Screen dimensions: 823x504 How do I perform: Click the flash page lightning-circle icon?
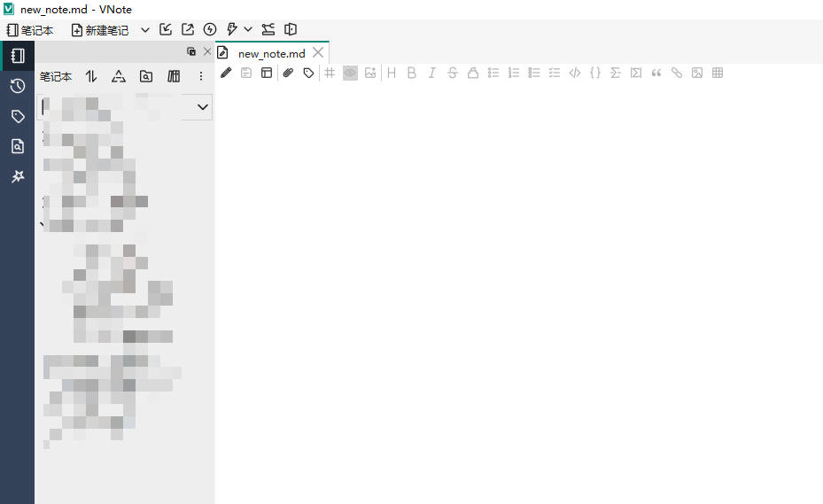pyautogui.click(x=210, y=29)
